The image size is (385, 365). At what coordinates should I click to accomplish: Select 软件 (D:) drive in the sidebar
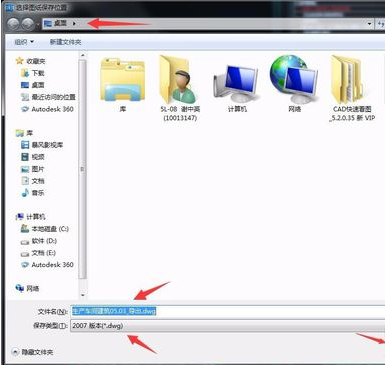pyautogui.click(x=39, y=241)
